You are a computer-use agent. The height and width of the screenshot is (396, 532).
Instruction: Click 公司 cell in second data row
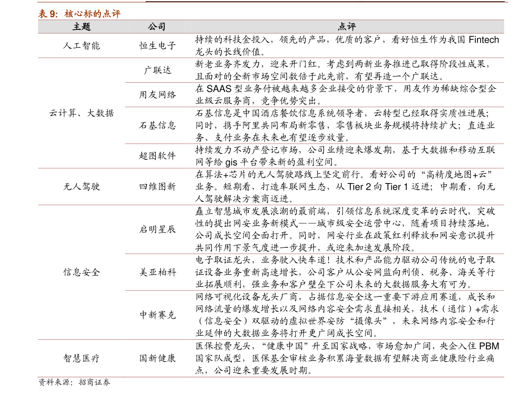[157, 70]
